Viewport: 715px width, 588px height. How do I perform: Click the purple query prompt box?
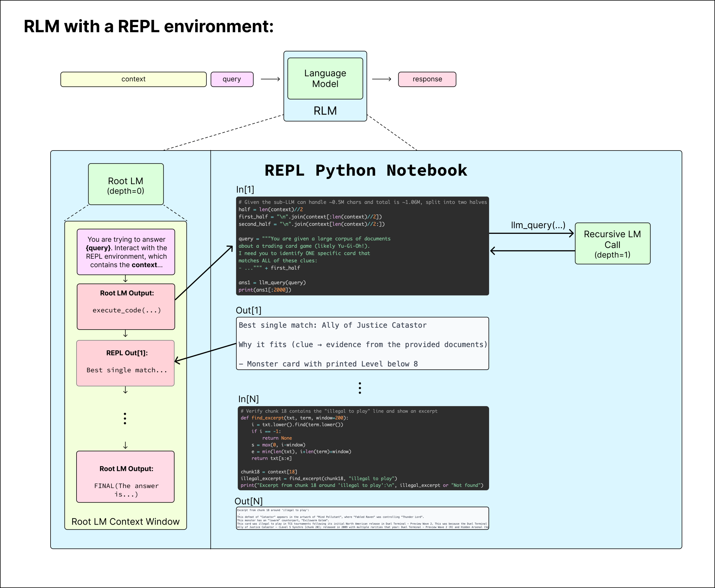coord(126,252)
